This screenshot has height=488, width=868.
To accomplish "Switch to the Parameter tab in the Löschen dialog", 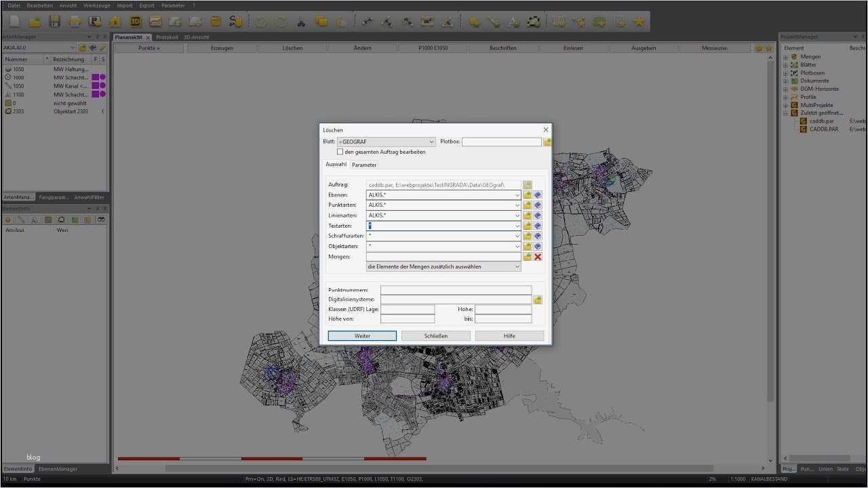I will pyautogui.click(x=364, y=164).
